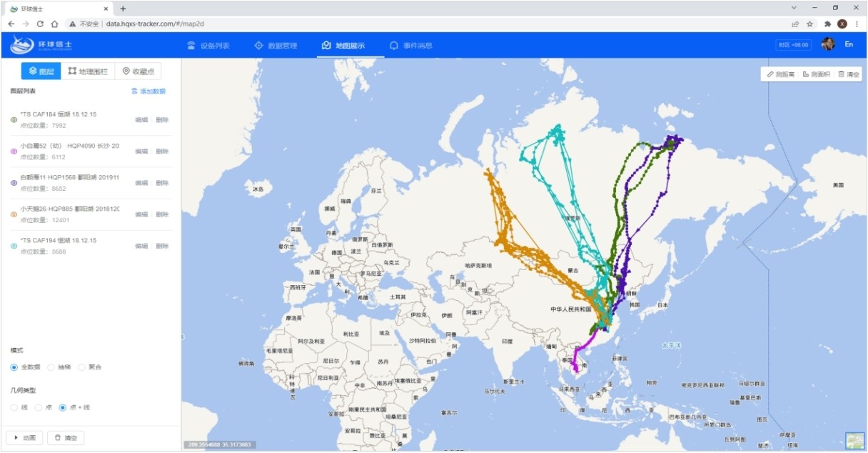Image resolution: width=868 pixels, height=453 pixels.
Task: Select the 测距离 distance measuring tool
Action: pyautogui.click(x=781, y=74)
